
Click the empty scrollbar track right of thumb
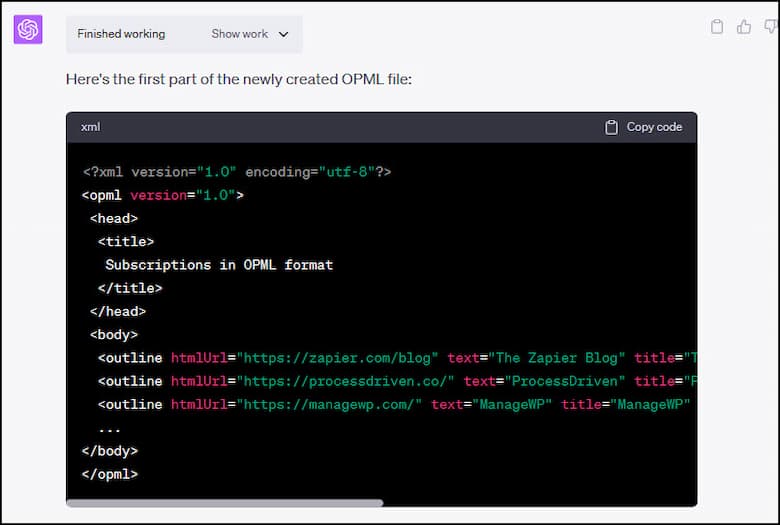click(540, 503)
